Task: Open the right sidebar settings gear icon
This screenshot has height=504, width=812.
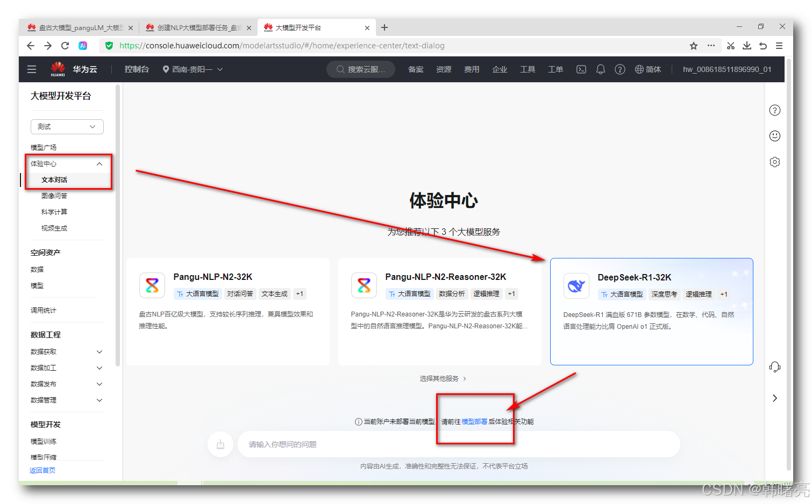Action: pos(775,162)
